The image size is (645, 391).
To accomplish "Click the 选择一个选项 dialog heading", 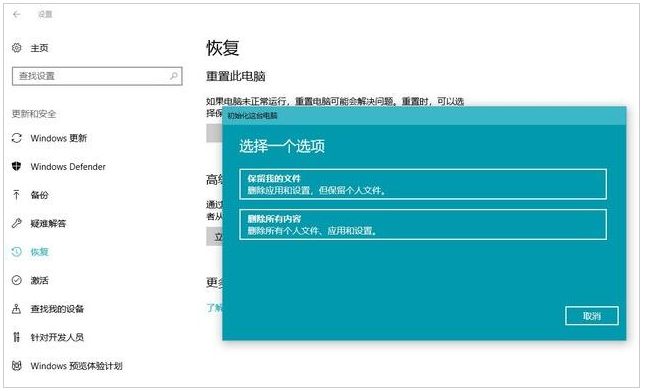I will coord(282,146).
